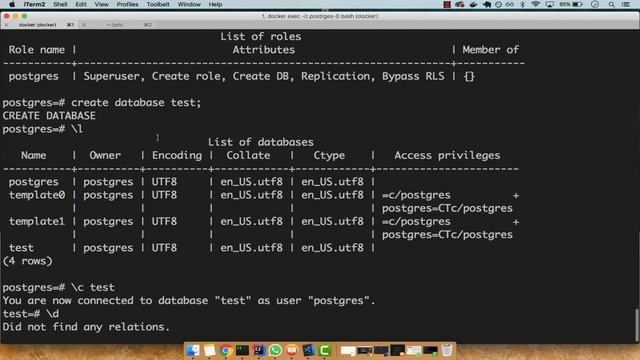This screenshot has width=640, height=360.
Task: Open Visual Studio Code from the Dock
Action: point(308,350)
